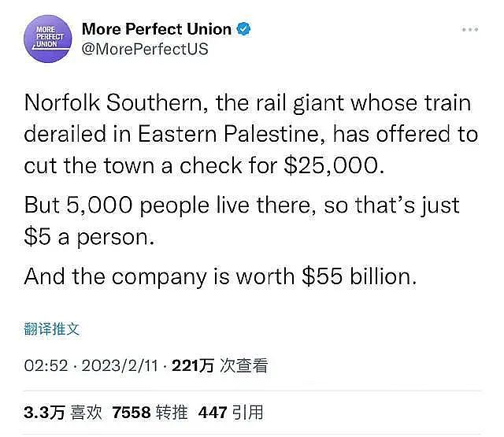This screenshot has width=504, height=437.
Task: Open the @MorePerfectUS handle link
Action: (x=145, y=49)
